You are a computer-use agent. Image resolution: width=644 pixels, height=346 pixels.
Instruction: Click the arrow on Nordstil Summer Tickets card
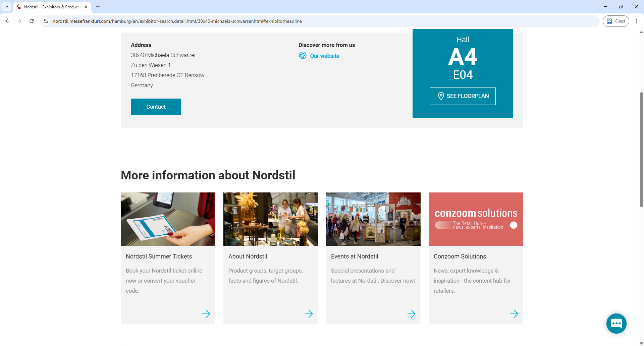point(207,314)
